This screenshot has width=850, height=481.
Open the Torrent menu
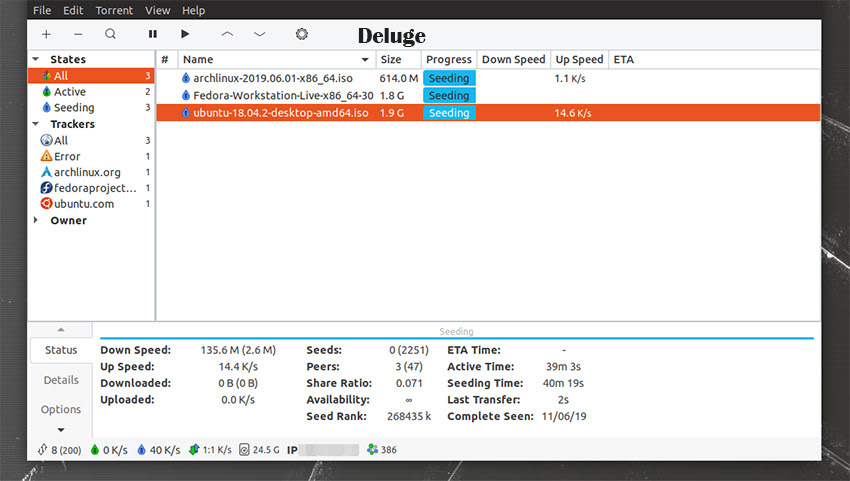pos(114,10)
